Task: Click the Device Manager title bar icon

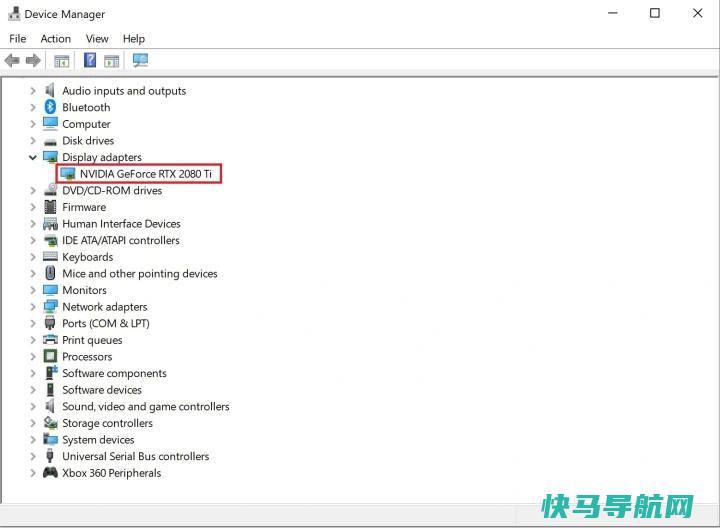Action: [x=14, y=13]
